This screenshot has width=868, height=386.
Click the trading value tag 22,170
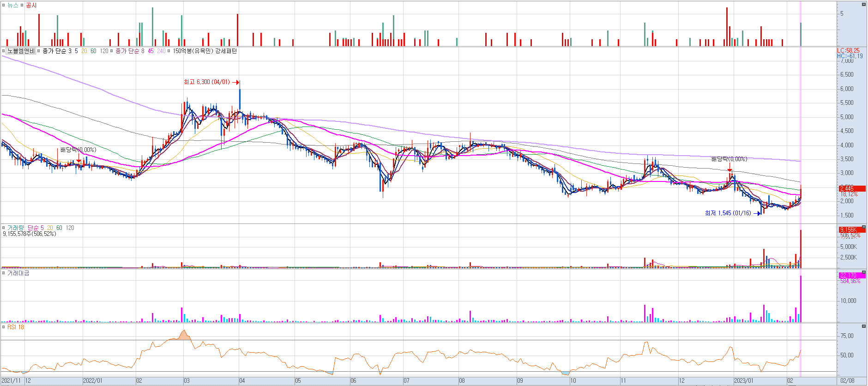click(852, 275)
